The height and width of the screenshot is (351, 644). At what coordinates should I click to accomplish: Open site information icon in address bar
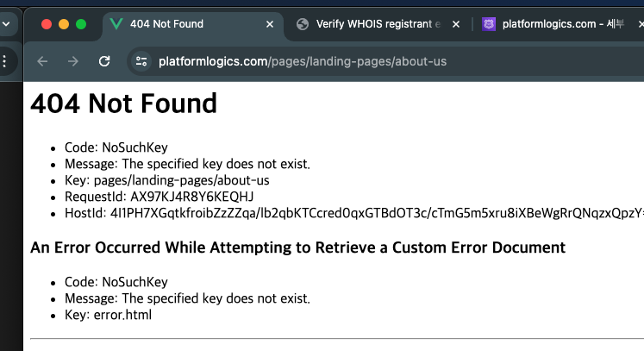click(141, 61)
